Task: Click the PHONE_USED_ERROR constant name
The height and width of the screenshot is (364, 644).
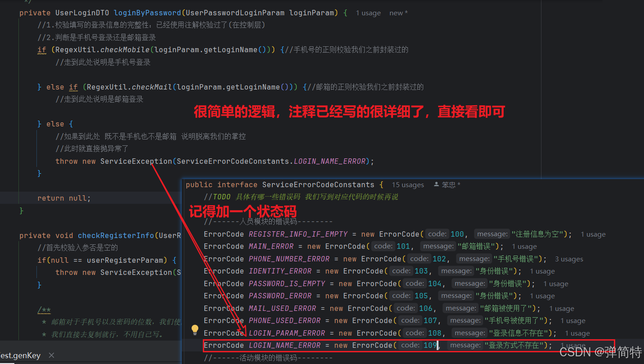Action: 285,320
